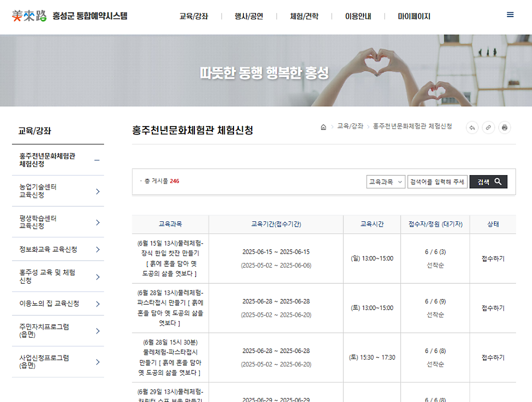Print the page with printer icon
Image resolution: width=532 pixels, height=402 pixels.
pos(504,128)
